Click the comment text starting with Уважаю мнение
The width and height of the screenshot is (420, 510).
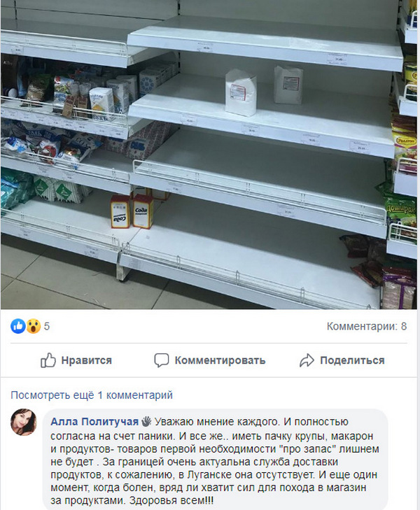click(x=215, y=461)
